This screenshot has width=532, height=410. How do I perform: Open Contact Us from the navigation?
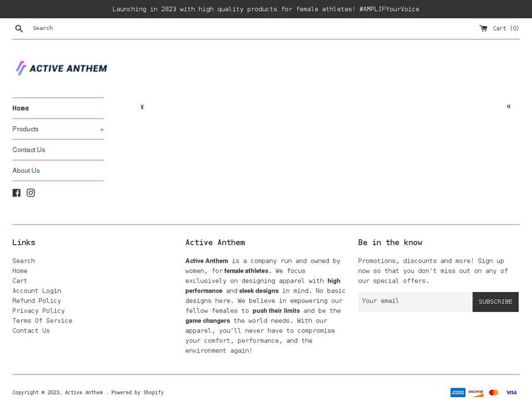28,150
